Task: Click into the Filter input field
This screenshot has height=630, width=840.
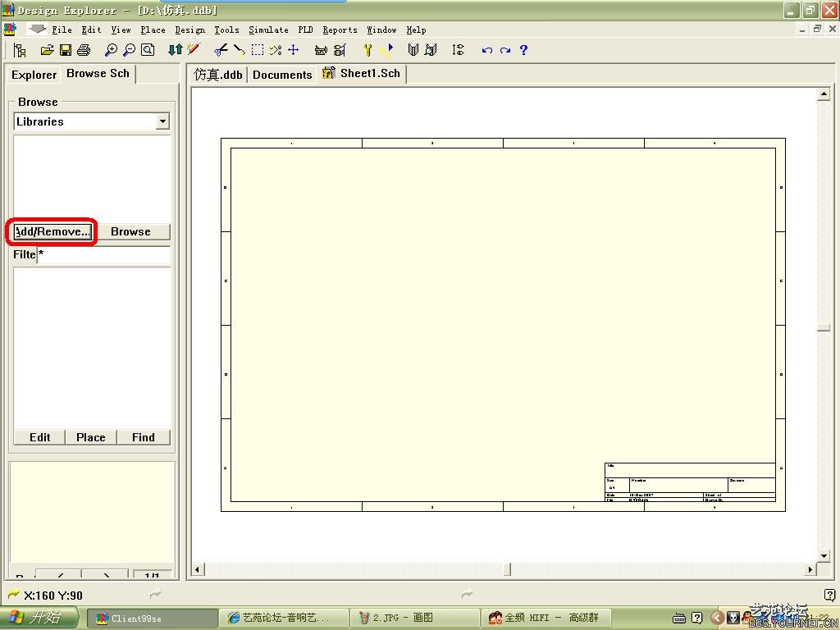Action: point(104,254)
